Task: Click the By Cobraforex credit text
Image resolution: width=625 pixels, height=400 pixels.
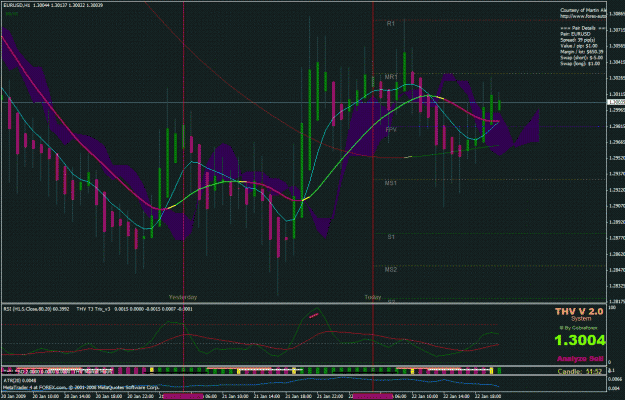Action: 579,328
